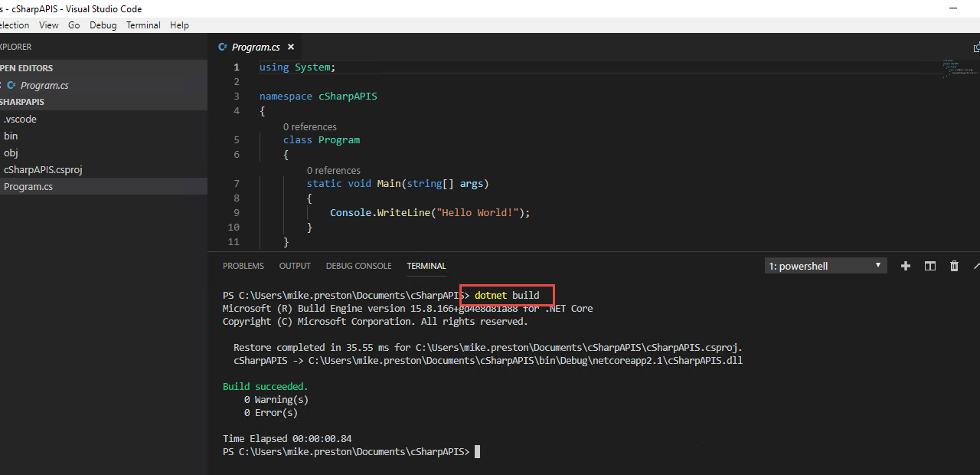
Task: Click the "Restore completed in 35.55 ms" terminal line
Action: [488, 348]
